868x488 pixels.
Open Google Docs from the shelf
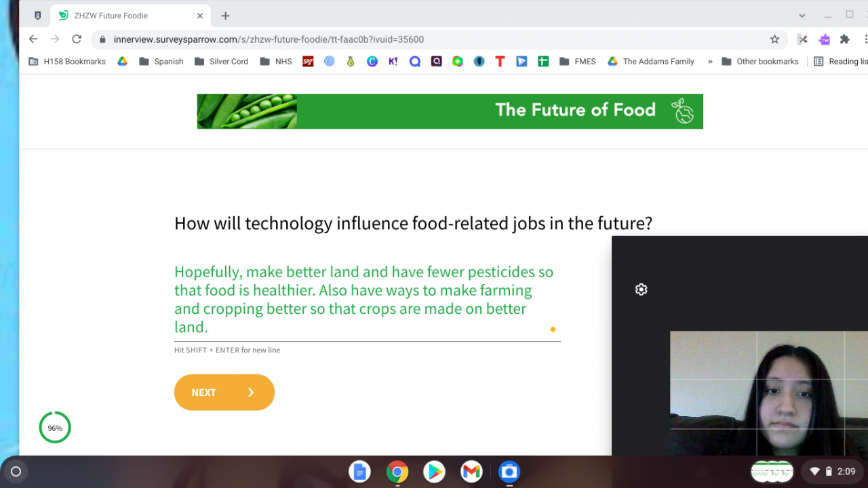point(359,472)
